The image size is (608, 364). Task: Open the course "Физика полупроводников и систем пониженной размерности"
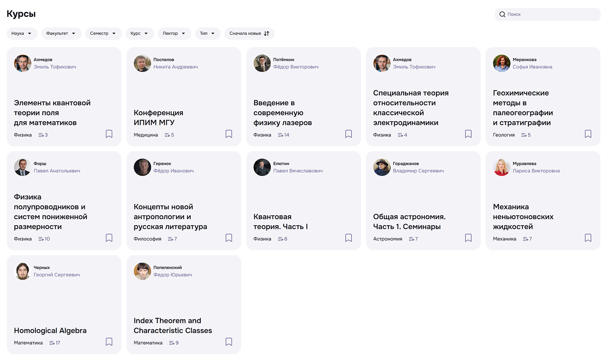point(51,212)
